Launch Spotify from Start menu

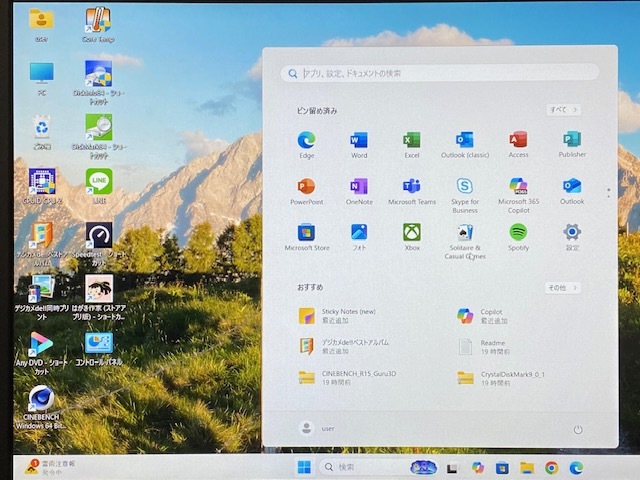coord(518,237)
